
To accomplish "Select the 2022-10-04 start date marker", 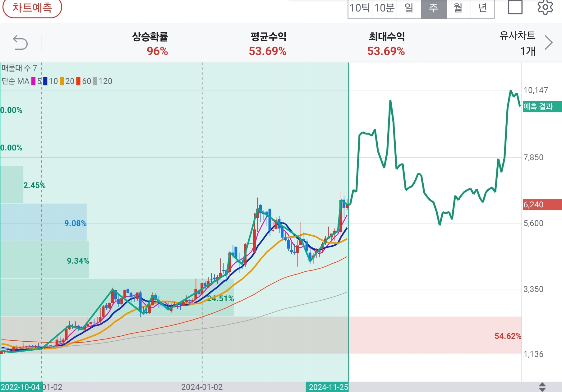I will (21, 387).
